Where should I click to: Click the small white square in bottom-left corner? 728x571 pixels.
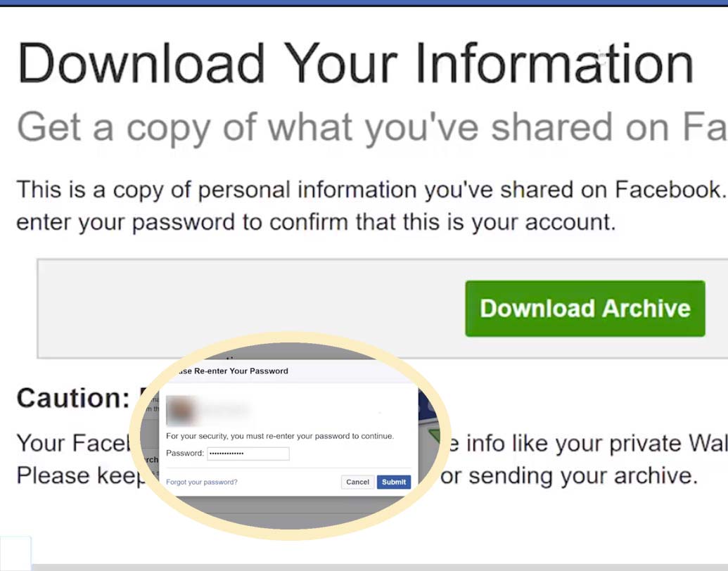point(15,553)
